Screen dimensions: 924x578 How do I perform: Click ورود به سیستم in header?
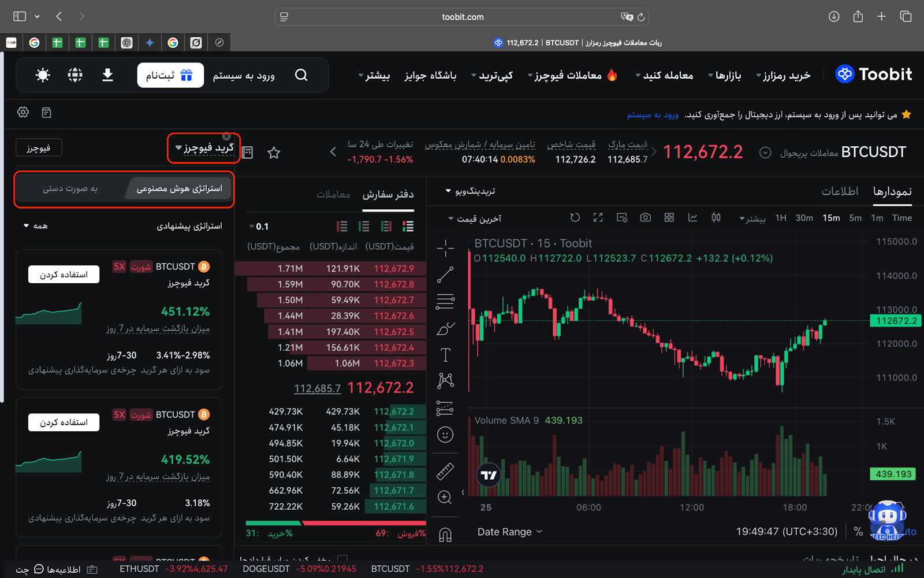point(244,75)
